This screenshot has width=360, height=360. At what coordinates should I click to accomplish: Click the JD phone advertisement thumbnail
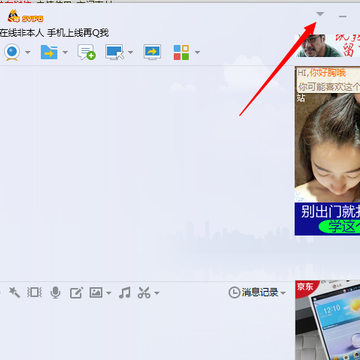coord(327,320)
